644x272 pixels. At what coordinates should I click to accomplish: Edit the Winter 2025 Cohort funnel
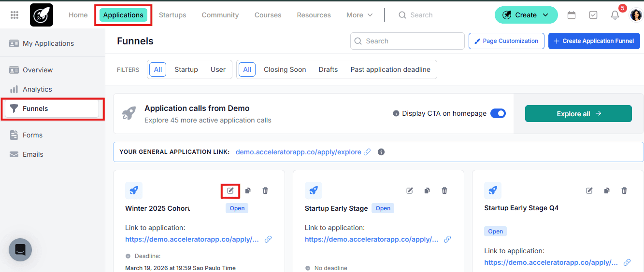point(230,190)
